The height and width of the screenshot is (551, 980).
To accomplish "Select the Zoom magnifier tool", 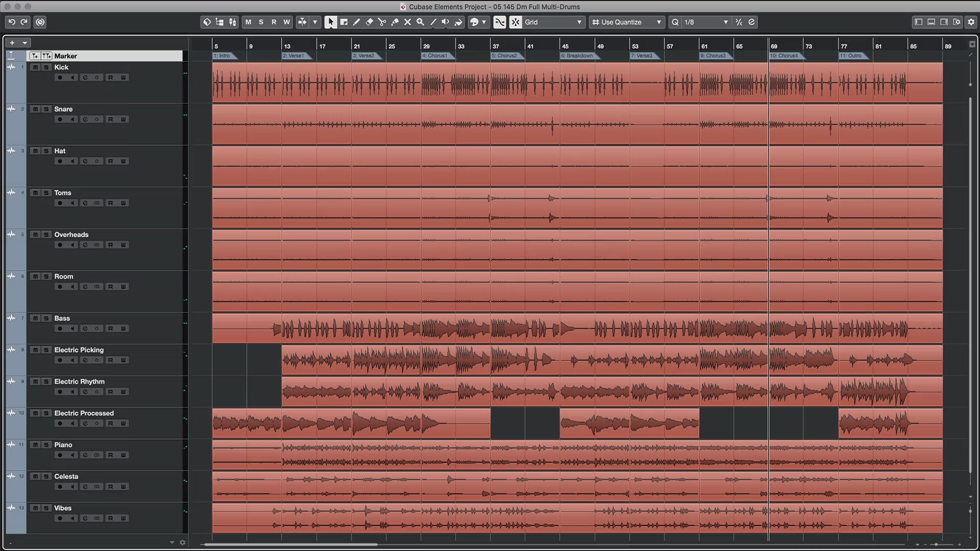I will click(420, 22).
